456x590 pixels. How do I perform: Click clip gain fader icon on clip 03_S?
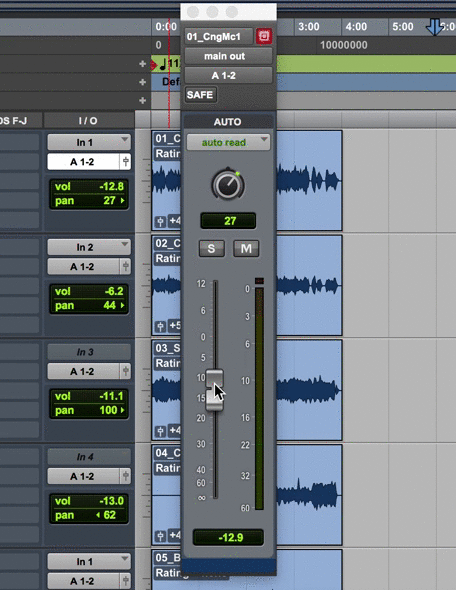(x=160, y=431)
